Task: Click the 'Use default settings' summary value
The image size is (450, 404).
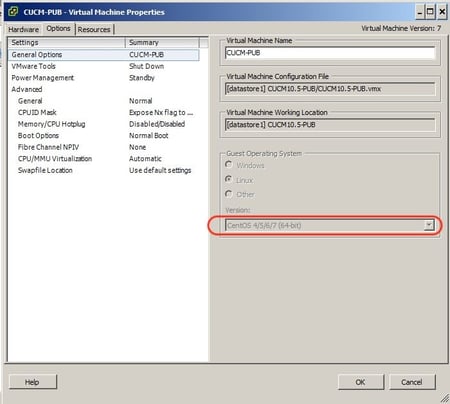Action: (x=160, y=170)
